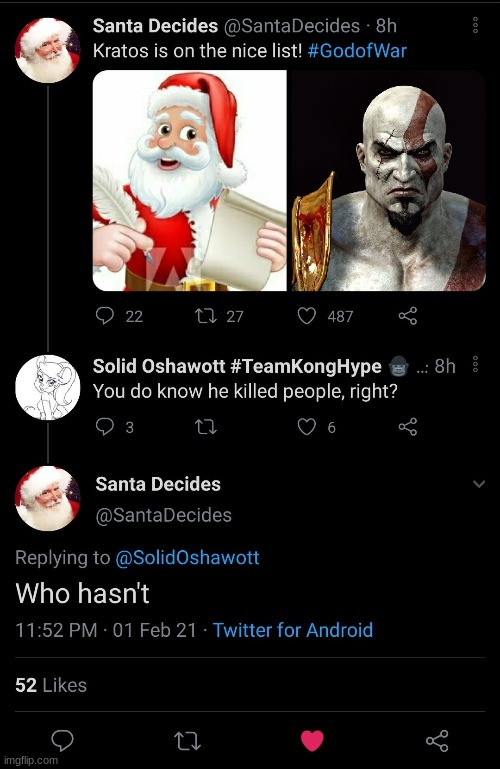Like the tweet with 487 likes
Image resolution: width=500 pixels, height=769 pixels.
pyautogui.click(x=307, y=316)
